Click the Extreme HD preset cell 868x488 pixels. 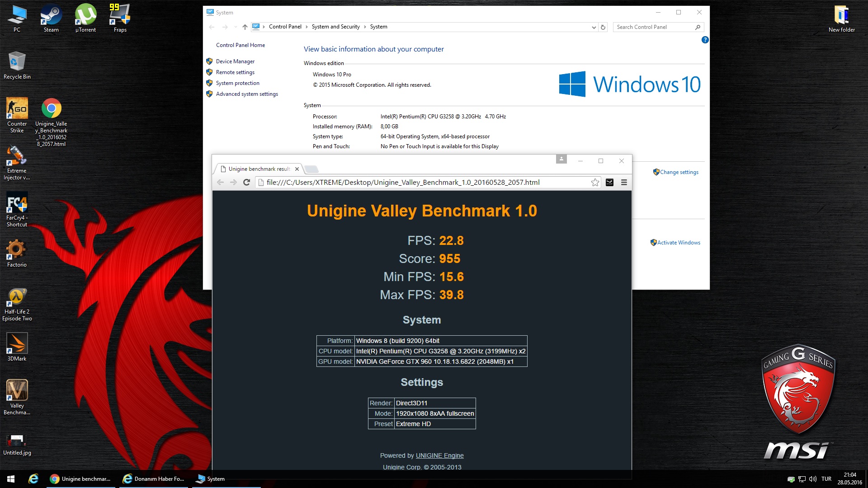tap(435, 424)
